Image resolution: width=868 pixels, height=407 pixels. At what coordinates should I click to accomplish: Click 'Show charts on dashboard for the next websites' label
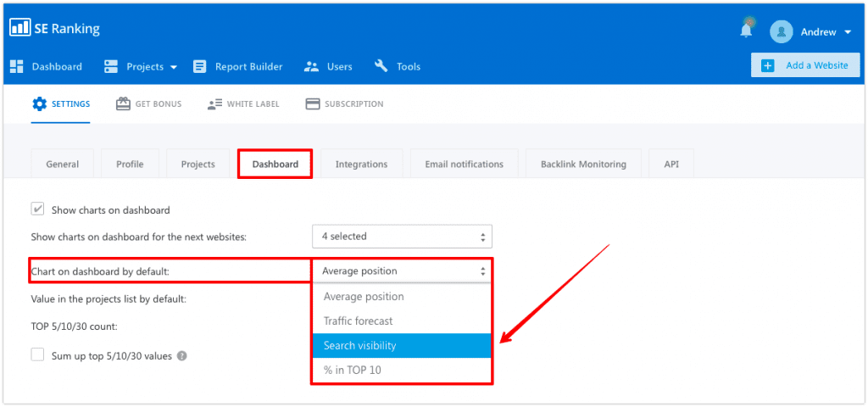(x=138, y=237)
